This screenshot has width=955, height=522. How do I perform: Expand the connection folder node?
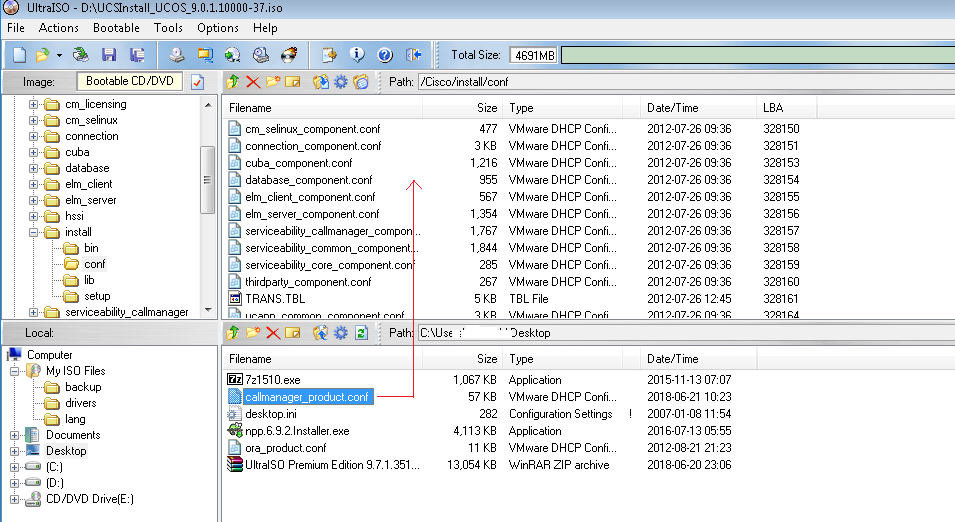(33, 136)
